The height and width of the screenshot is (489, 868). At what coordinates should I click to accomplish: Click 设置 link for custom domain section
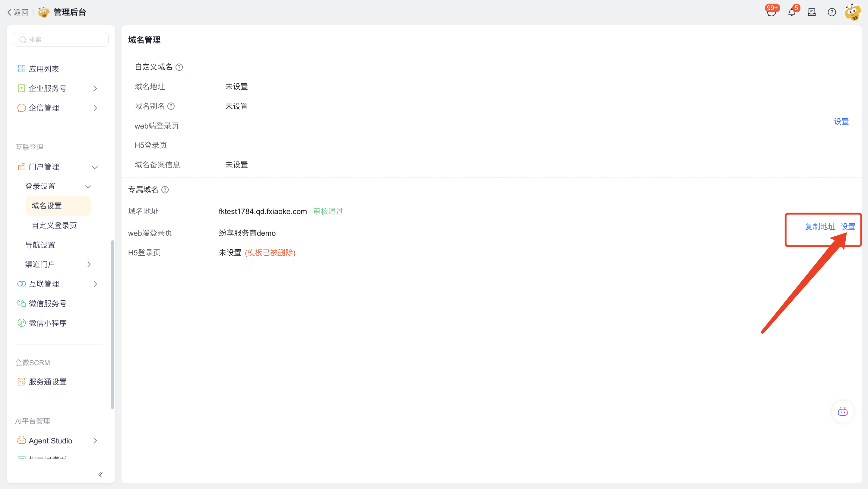841,122
